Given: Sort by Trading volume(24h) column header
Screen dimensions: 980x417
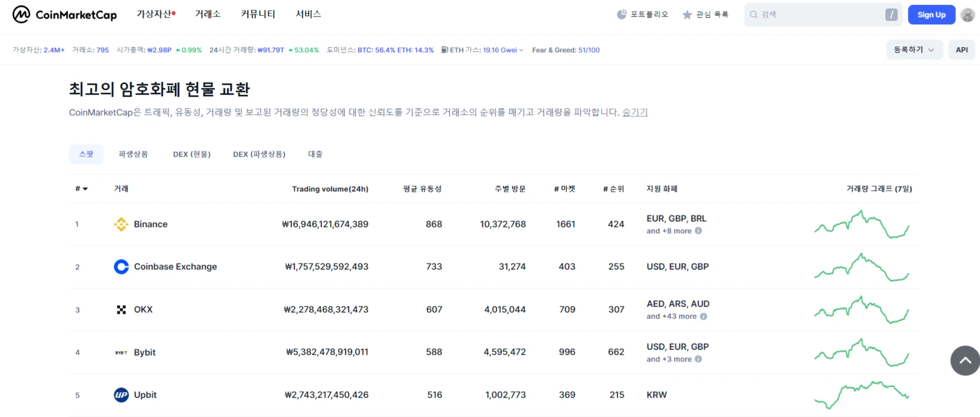Looking at the screenshot, I should click(x=330, y=189).
